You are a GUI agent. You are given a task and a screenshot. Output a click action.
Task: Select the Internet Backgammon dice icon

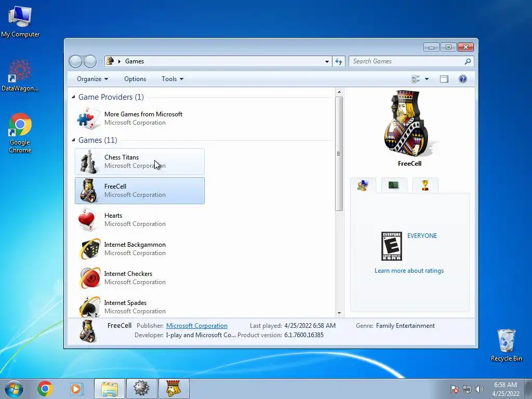pos(90,249)
